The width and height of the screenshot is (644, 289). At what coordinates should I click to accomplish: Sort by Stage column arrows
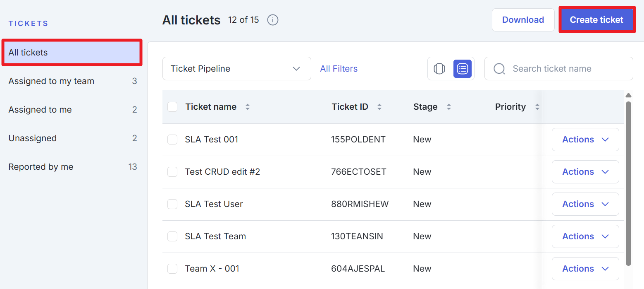pos(448,107)
